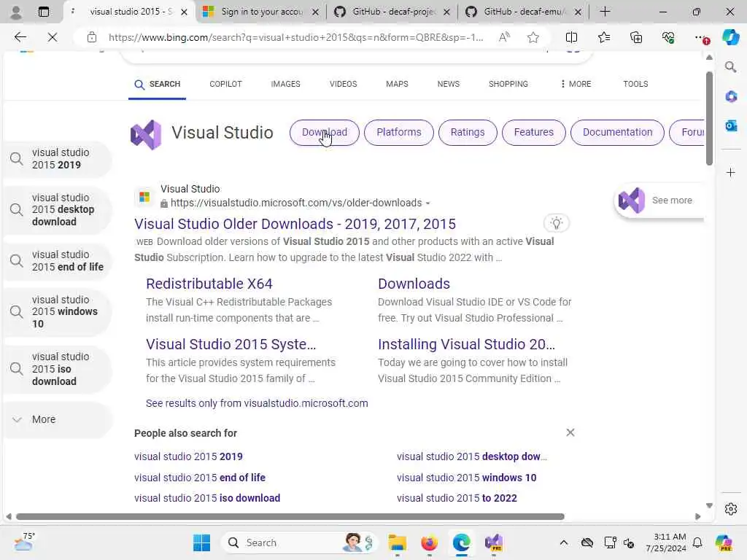View site information lock icon
This screenshot has height=560, width=747.
coord(92,37)
